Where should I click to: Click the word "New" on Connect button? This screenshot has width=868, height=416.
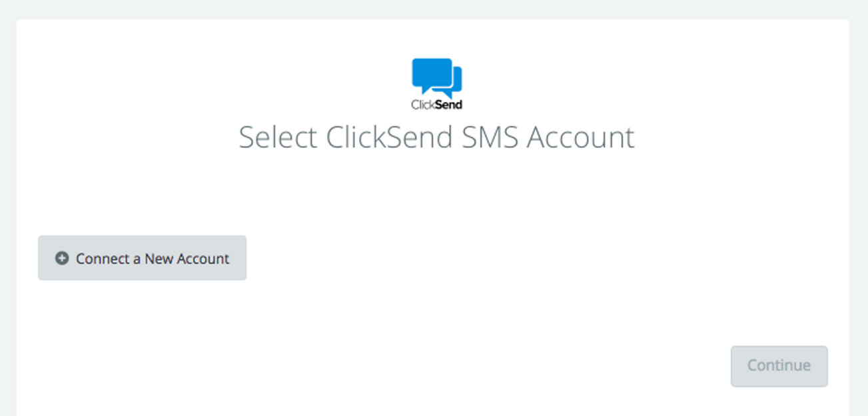click(x=159, y=259)
